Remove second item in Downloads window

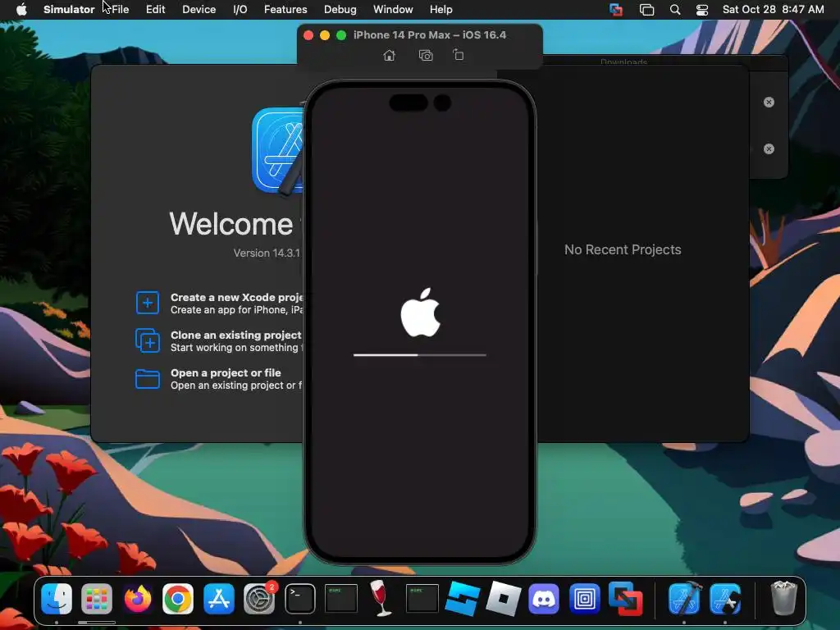pos(769,149)
